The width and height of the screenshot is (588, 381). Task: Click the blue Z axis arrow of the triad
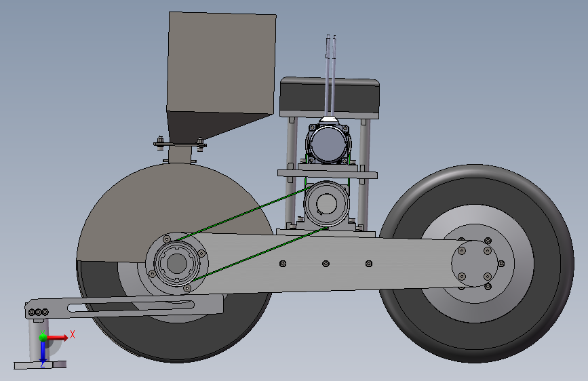[43, 353]
